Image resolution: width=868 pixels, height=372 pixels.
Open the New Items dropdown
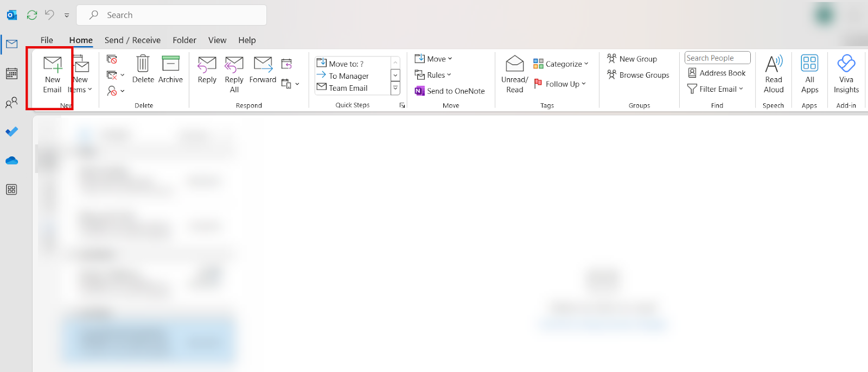81,74
